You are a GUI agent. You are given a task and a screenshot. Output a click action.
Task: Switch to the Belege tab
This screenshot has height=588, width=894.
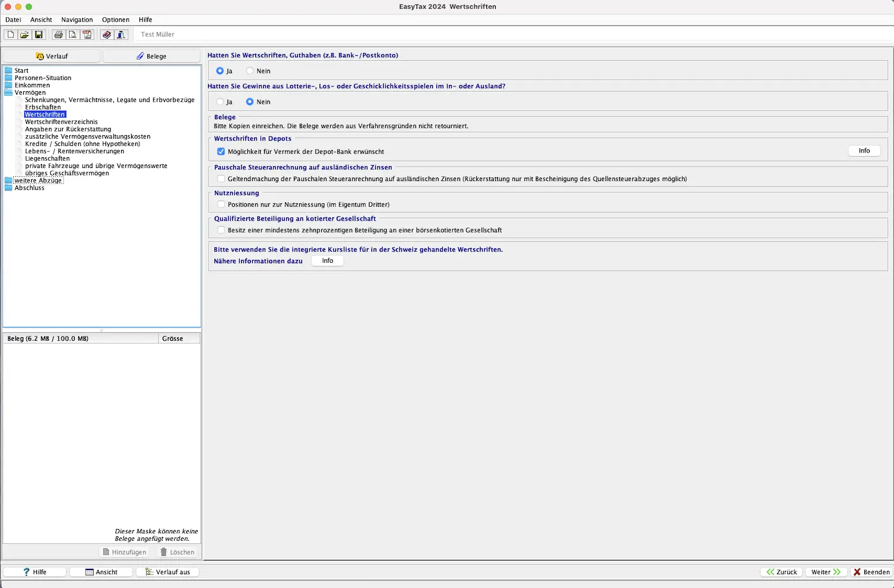coord(151,56)
